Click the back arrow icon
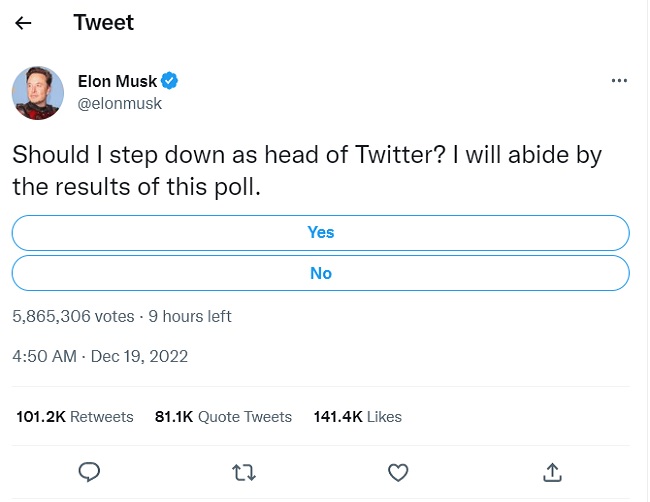Viewport: 650px width, 502px height. coord(24,23)
